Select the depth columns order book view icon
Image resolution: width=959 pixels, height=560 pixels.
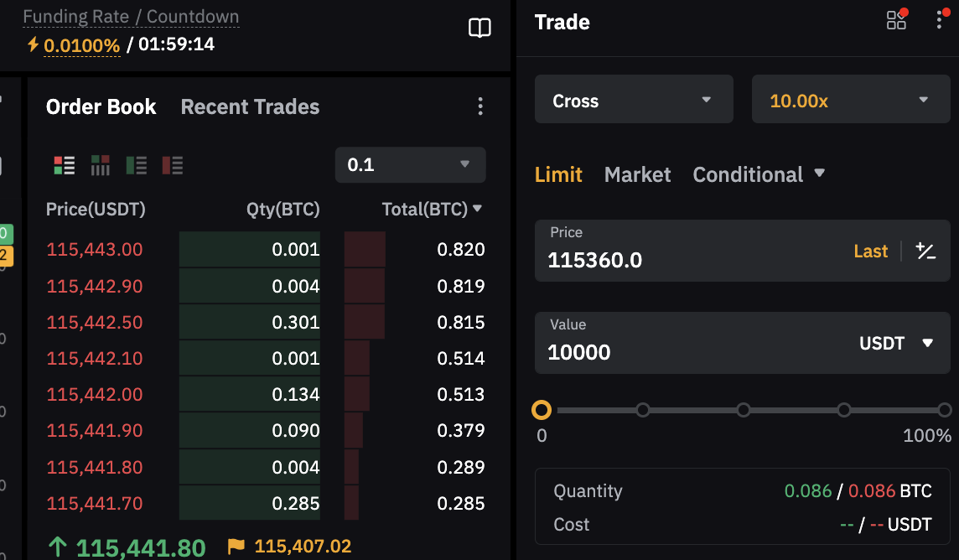(101, 165)
